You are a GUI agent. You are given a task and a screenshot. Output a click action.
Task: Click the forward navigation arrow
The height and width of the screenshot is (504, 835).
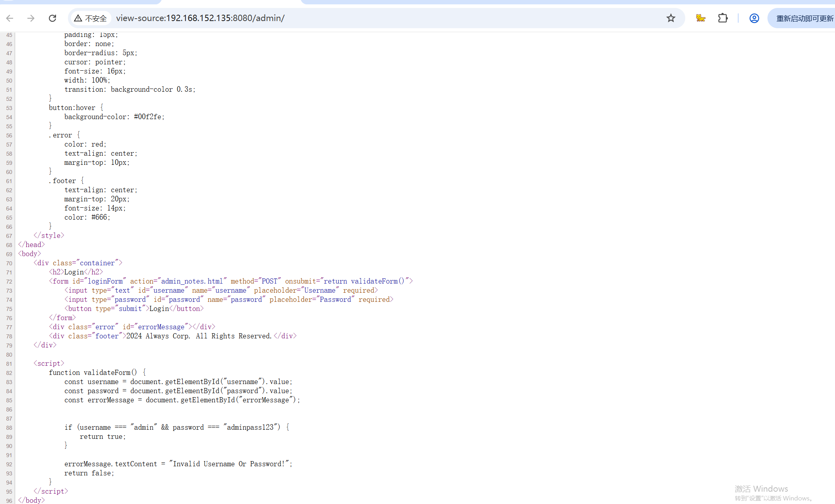(x=31, y=18)
